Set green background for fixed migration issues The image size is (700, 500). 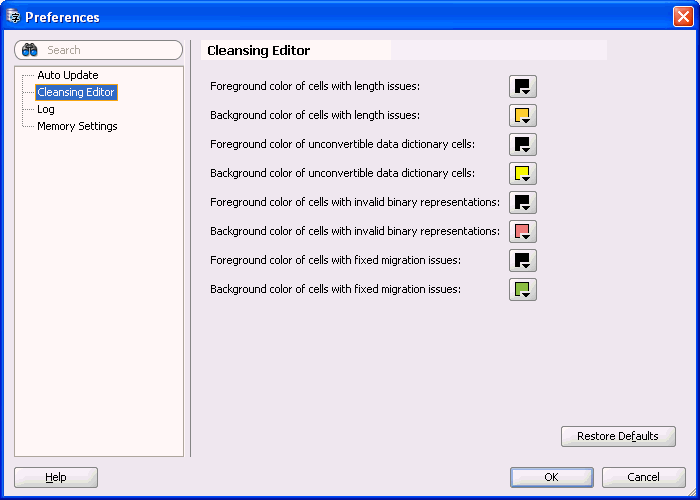click(x=523, y=290)
